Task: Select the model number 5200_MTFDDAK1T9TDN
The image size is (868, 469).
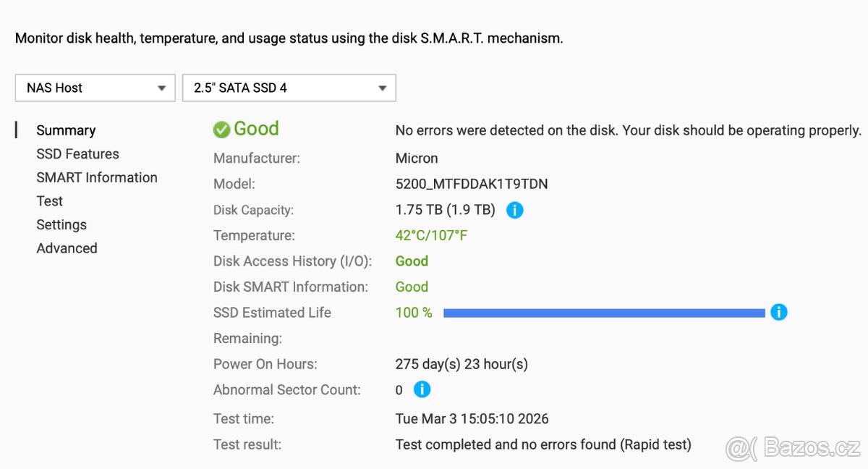Action: point(472,184)
